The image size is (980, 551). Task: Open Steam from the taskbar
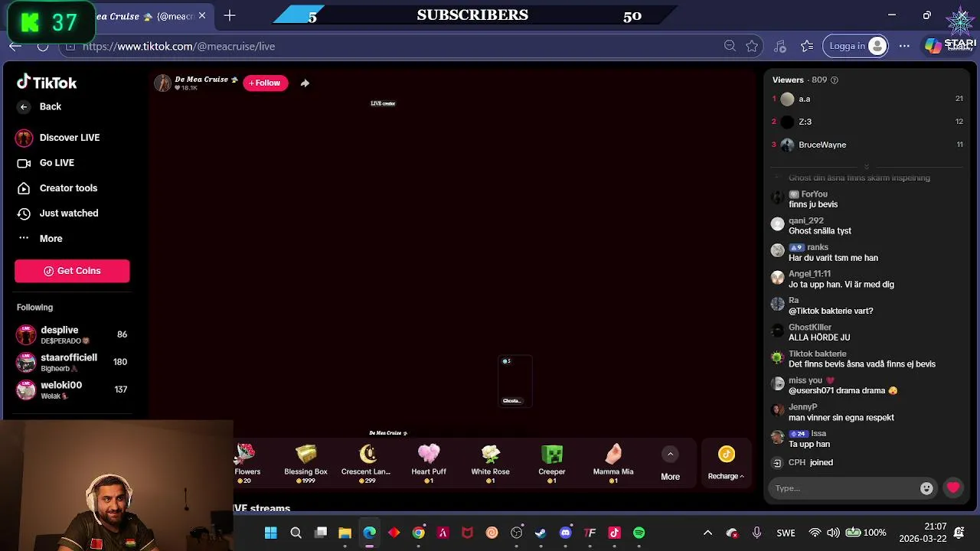[541, 533]
